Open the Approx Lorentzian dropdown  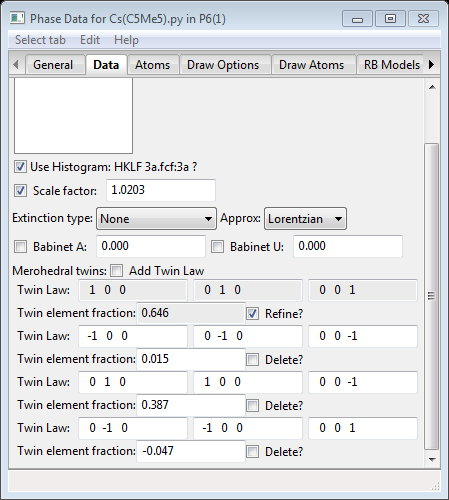tap(305, 219)
